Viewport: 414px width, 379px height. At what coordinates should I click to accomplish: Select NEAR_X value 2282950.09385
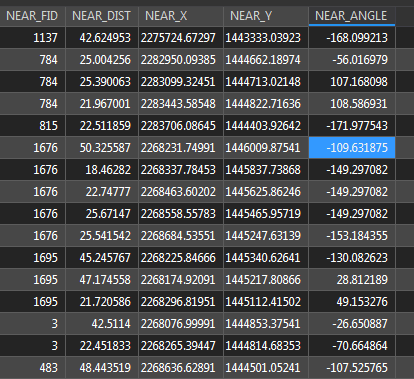point(180,60)
